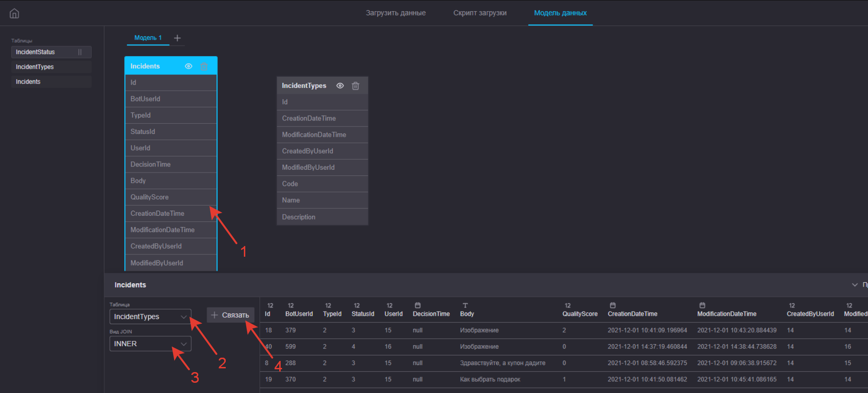Click the numeric type icon above QualityScore
Viewport: 868px width, 393px height.
[x=567, y=306]
